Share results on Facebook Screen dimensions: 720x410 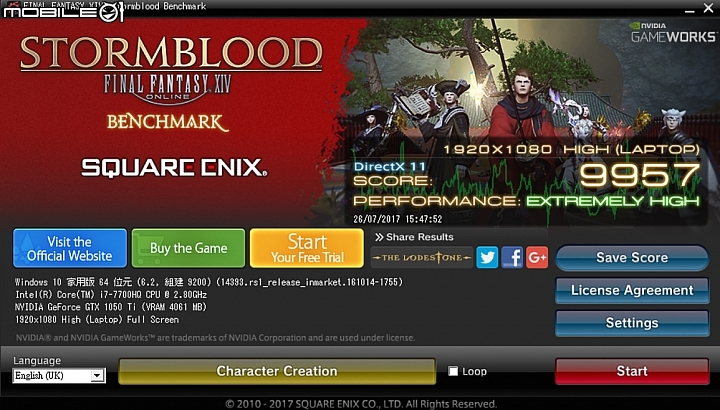pos(512,258)
